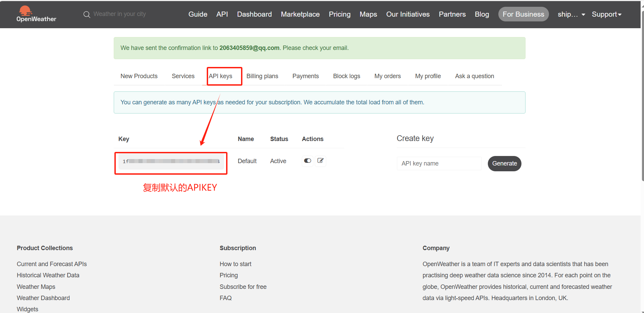Open Subscribe for free link
The image size is (644, 313).
point(243,287)
